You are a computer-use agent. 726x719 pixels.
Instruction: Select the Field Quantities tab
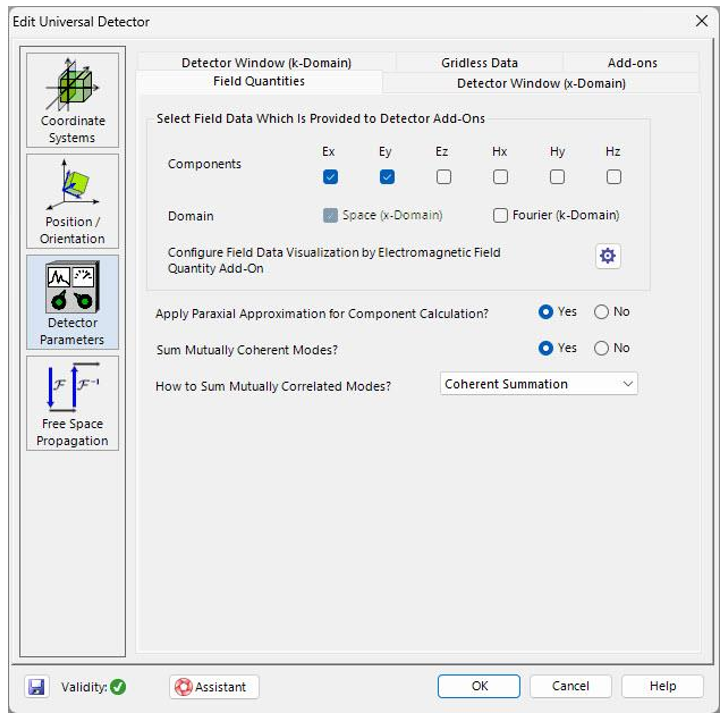tap(259, 81)
